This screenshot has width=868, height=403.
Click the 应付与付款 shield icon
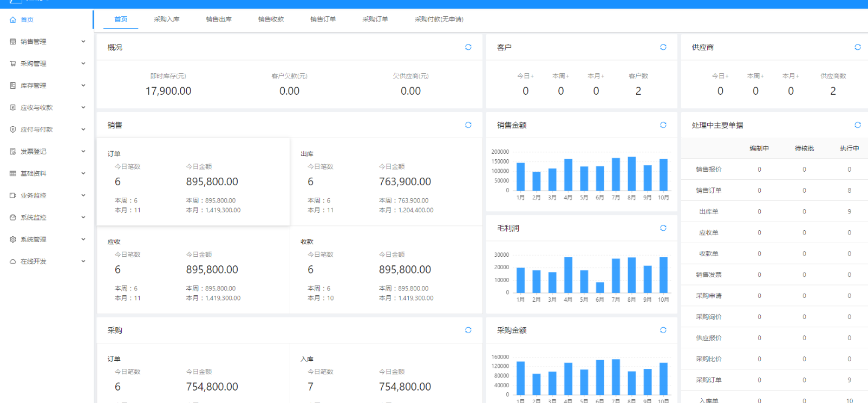pos(13,129)
